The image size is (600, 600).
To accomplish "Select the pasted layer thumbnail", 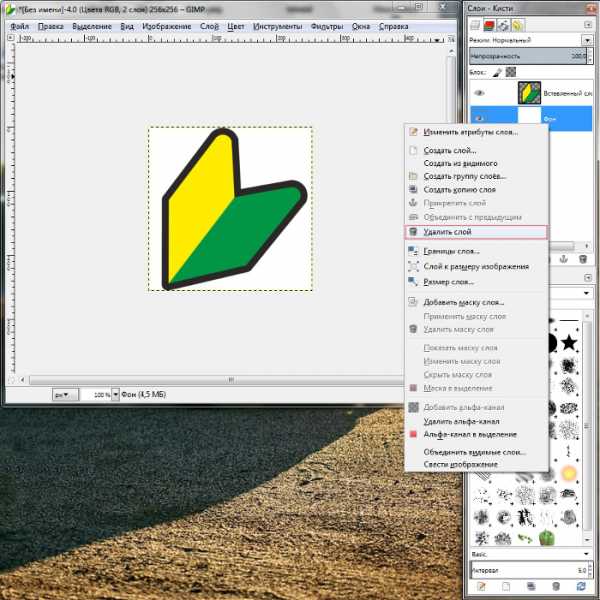I will [x=529, y=93].
